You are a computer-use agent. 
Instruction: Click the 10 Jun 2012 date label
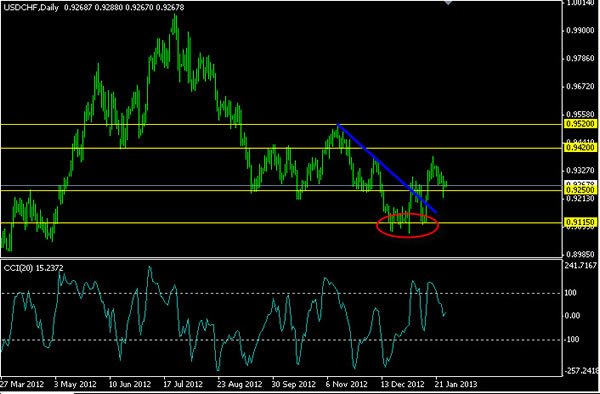(x=129, y=384)
